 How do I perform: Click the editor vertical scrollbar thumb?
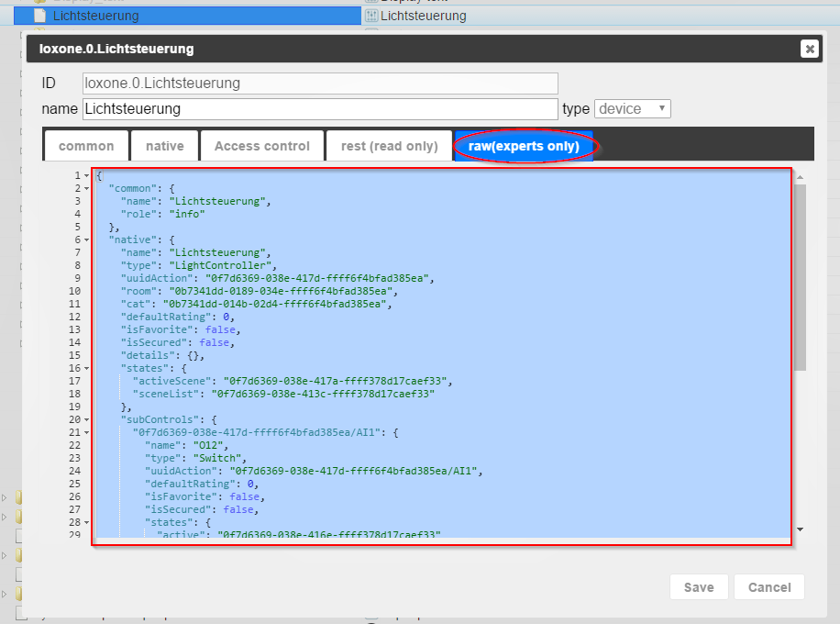click(x=800, y=278)
